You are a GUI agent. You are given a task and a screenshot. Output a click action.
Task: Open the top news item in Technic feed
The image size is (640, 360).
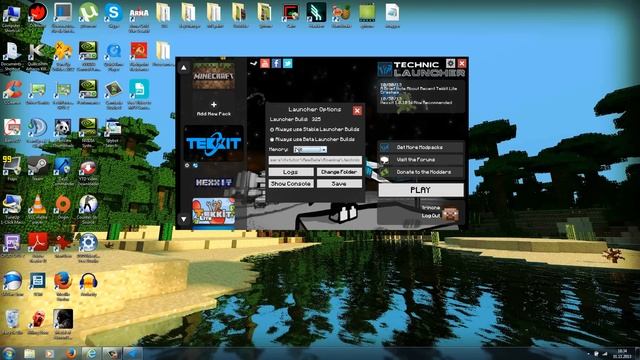pos(418,89)
